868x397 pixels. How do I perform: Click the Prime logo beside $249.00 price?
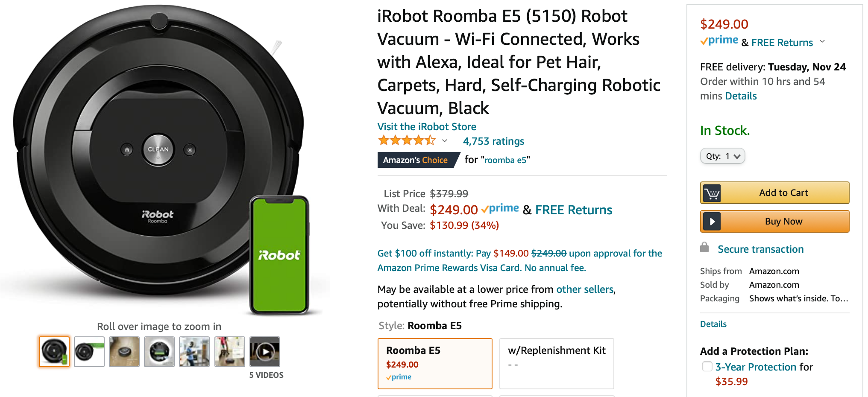click(x=720, y=41)
